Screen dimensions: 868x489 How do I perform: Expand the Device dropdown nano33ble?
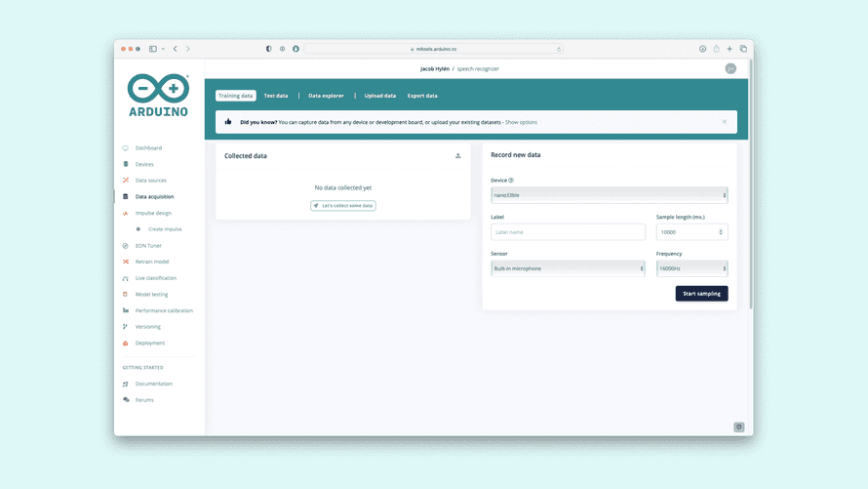pyautogui.click(x=609, y=195)
